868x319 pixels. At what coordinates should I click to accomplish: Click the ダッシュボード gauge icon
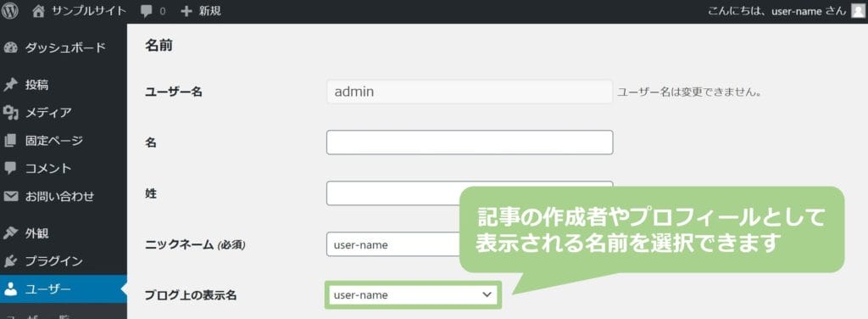click(10, 48)
